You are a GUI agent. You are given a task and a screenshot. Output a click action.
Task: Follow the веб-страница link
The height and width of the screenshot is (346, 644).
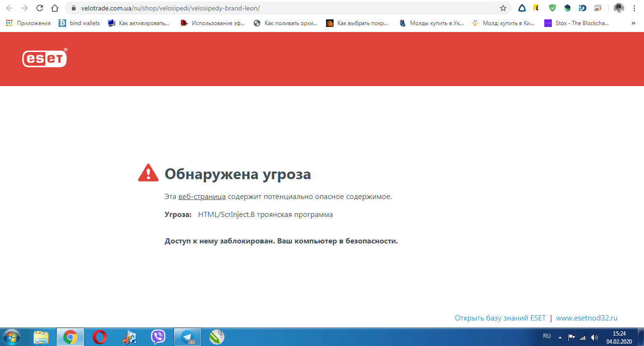click(202, 197)
